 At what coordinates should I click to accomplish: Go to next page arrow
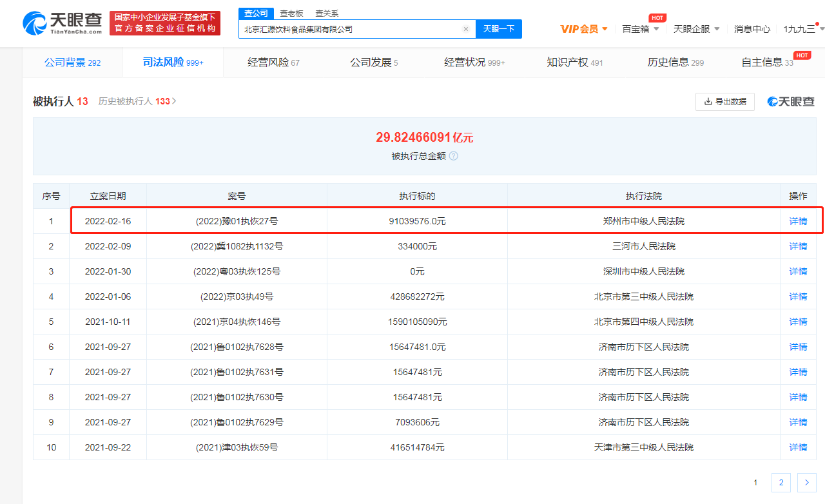click(x=807, y=482)
